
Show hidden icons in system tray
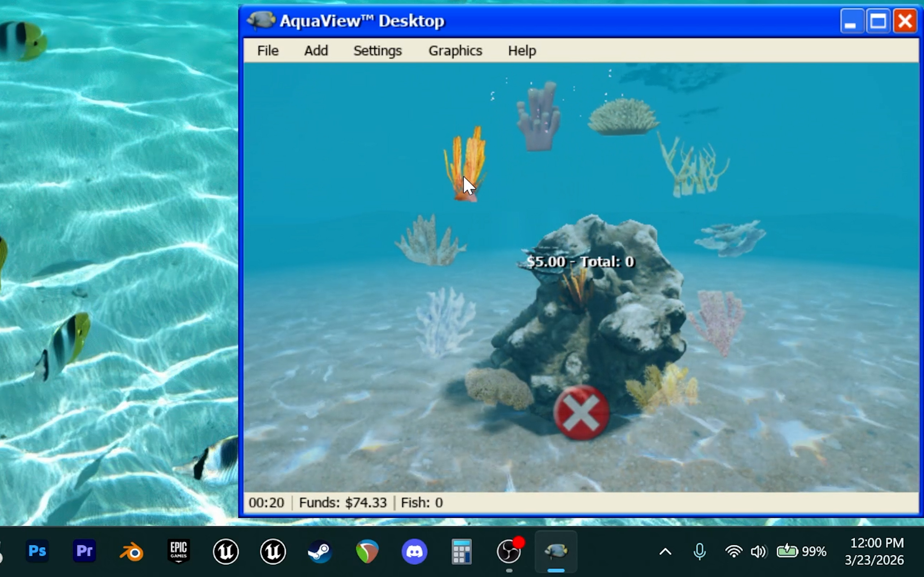pyautogui.click(x=665, y=551)
